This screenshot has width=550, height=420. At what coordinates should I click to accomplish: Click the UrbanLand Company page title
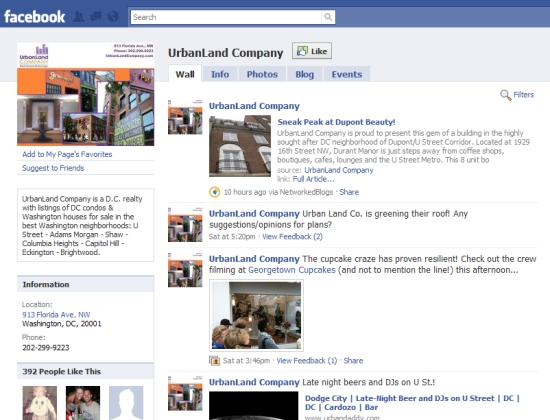(226, 53)
